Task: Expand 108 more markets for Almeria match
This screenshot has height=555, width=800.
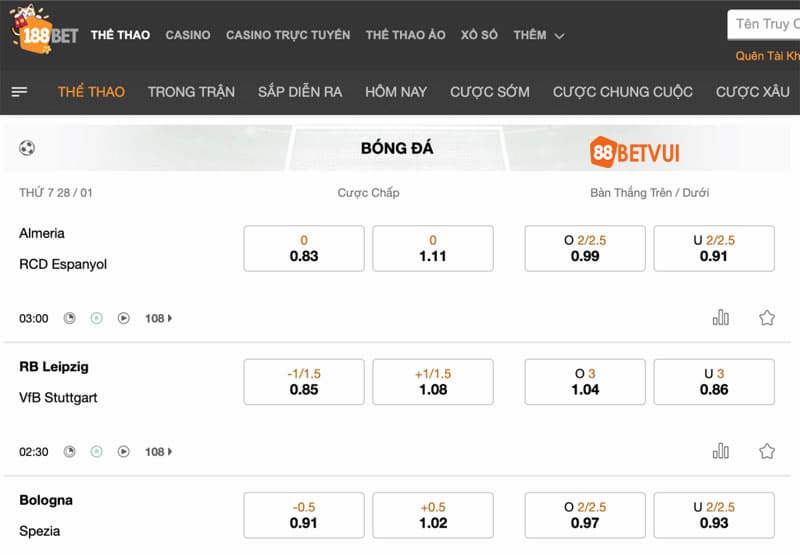Action: 159,318
